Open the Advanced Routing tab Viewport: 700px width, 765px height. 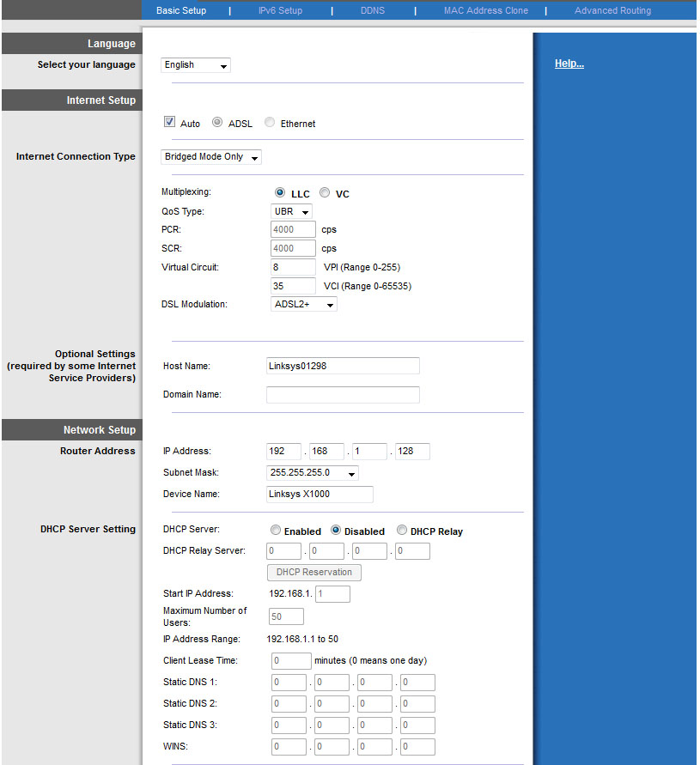tap(612, 10)
